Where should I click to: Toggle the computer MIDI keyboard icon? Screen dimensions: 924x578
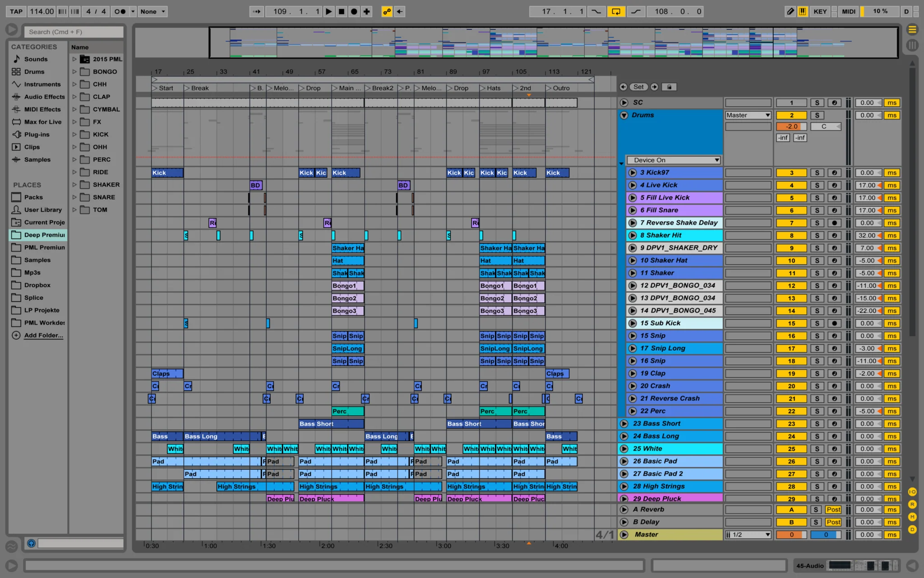(803, 11)
